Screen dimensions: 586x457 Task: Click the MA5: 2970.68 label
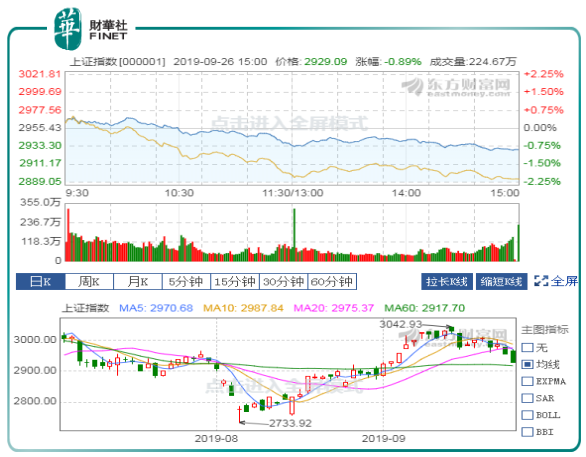[x=156, y=308]
